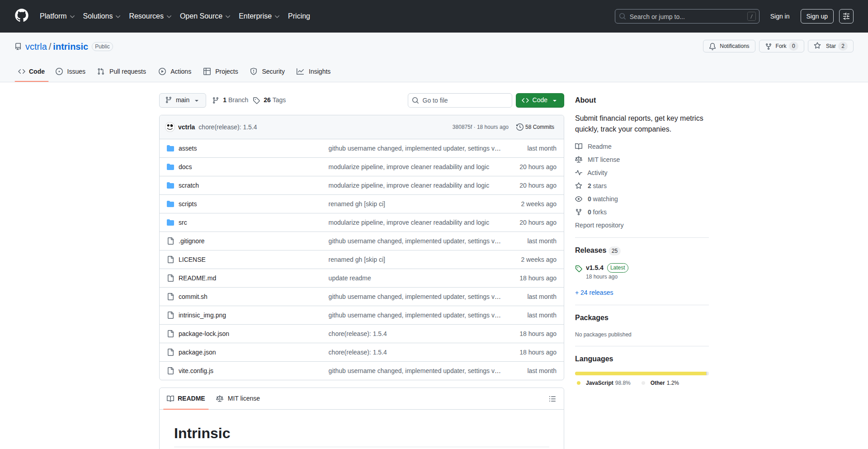Open the green Code download dropdown

pos(539,100)
